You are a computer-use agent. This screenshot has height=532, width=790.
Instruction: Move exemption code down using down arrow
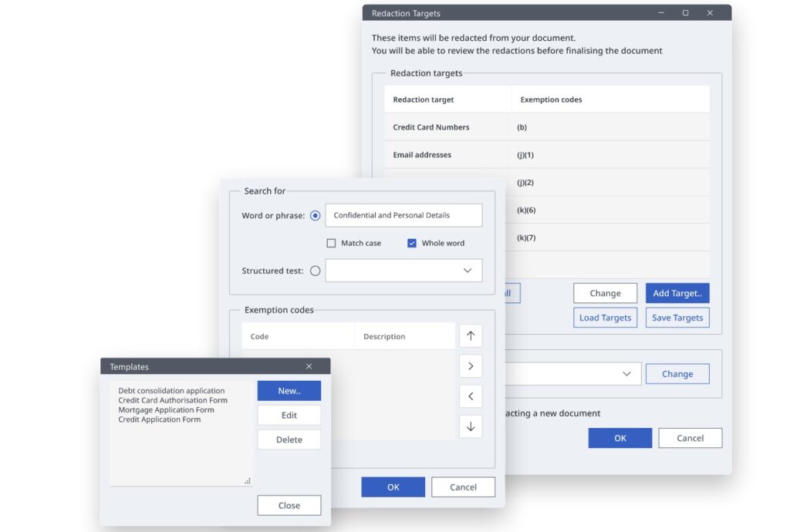click(471, 426)
